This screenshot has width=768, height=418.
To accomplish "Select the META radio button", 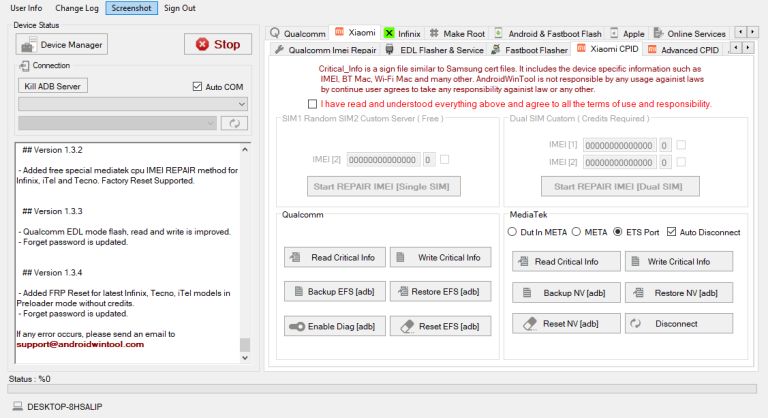I will (576, 232).
